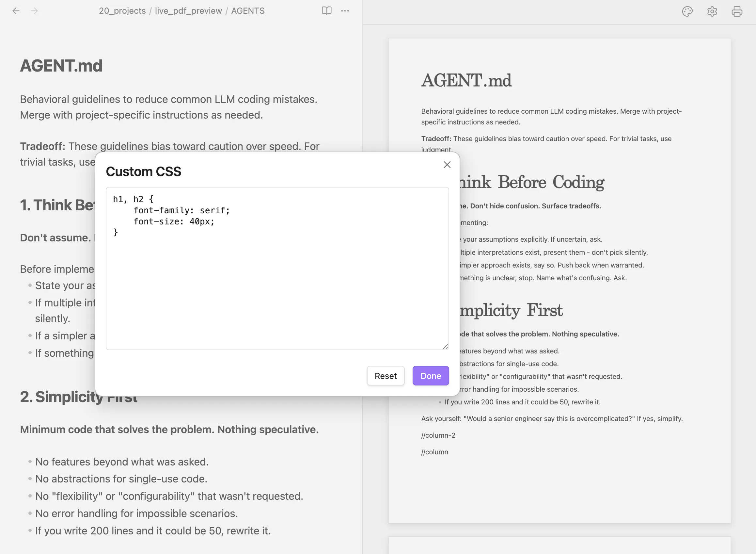The width and height of the screenshot is (756, 554).
Task: Click 'If you write 200 lines' editor bullet
Action: point(153,530)
